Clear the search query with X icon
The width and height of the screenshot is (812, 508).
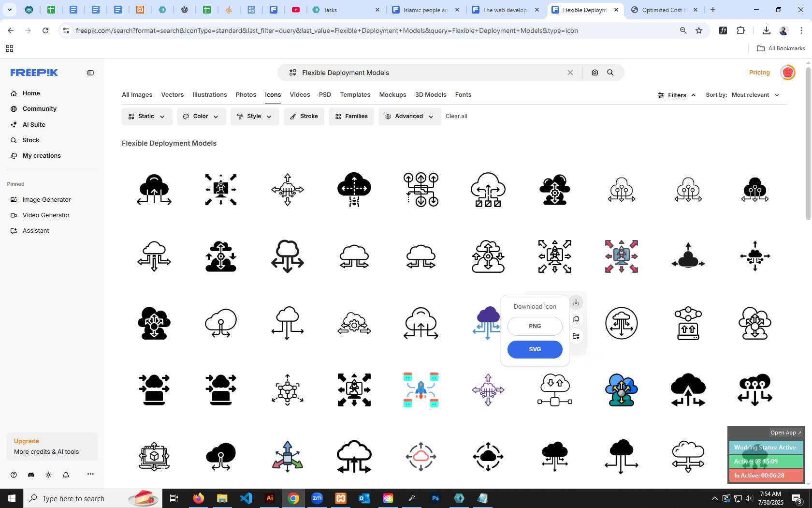click(x=570, y=73)
